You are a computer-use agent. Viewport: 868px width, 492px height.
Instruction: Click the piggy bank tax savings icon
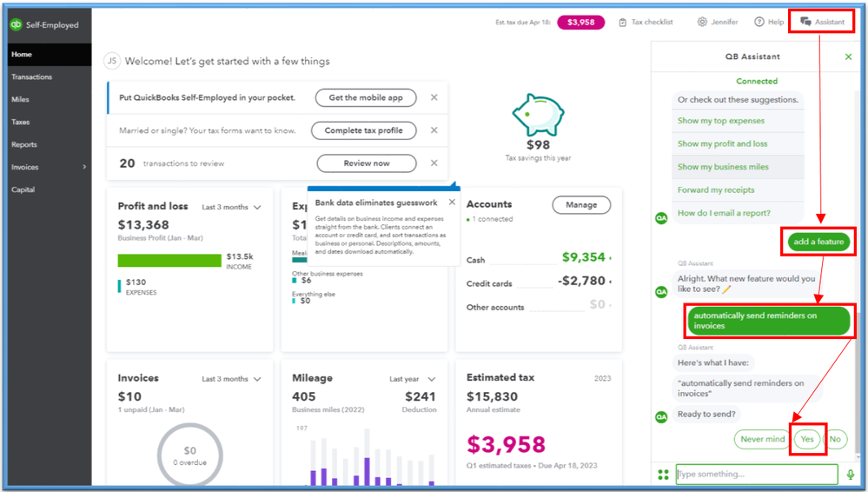coord(538,115)
